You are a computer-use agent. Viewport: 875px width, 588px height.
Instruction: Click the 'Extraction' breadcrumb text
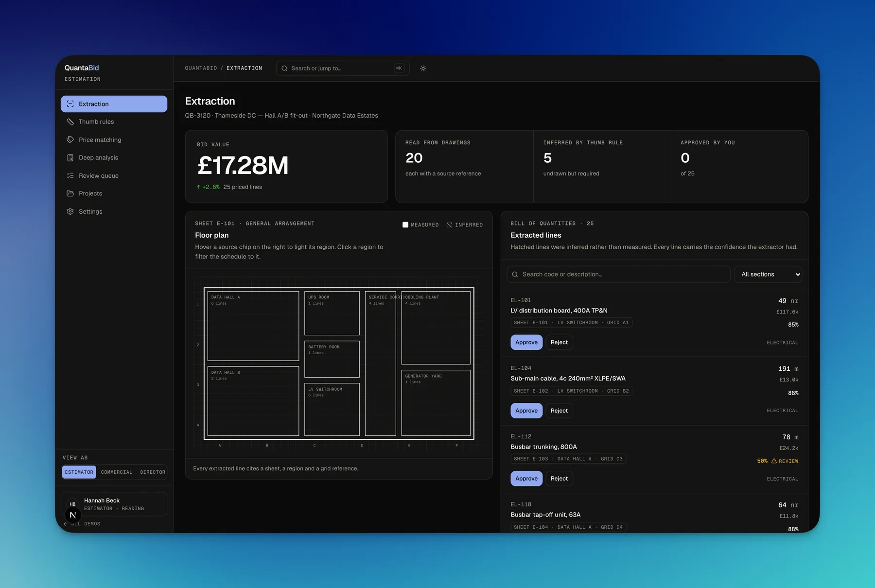click(x=244, y=69)
